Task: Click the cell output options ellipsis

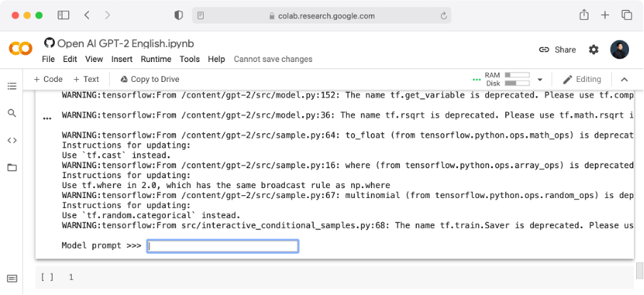Action: point(47,118)
